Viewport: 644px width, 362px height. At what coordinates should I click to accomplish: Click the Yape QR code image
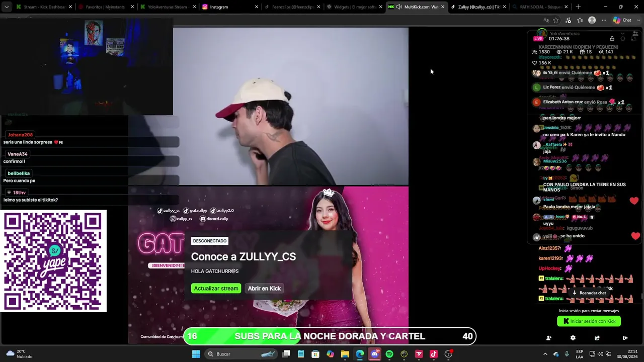(x=53, y=261)
